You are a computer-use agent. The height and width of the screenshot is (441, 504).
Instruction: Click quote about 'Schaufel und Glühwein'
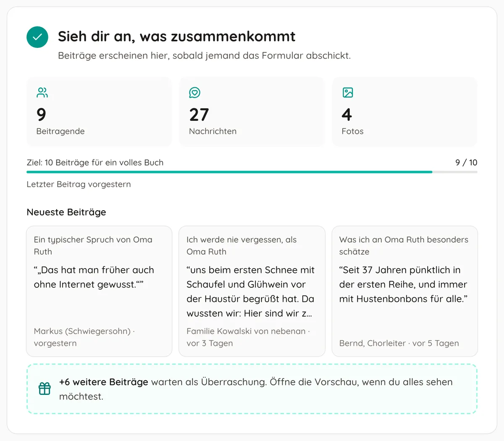pyautogui.click(x=250, y=292)
